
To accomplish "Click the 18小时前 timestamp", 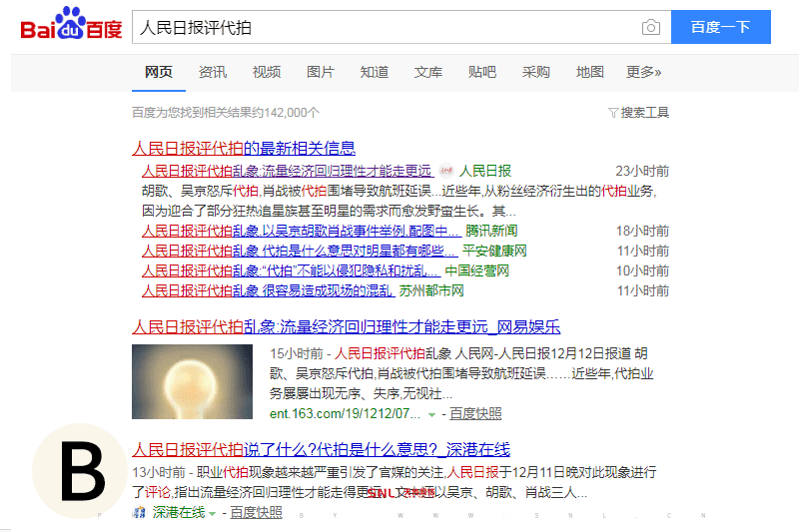I will [642, 231].
